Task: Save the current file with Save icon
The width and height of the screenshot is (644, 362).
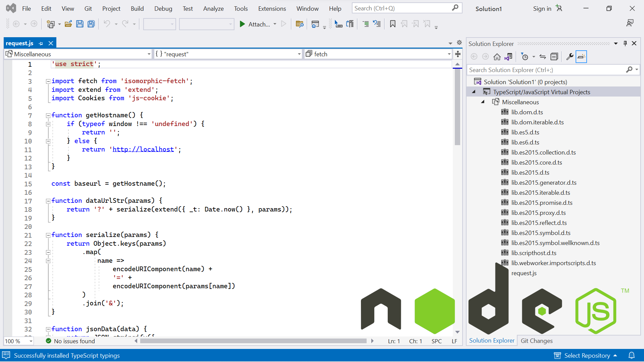Action: tap(80, 24)
